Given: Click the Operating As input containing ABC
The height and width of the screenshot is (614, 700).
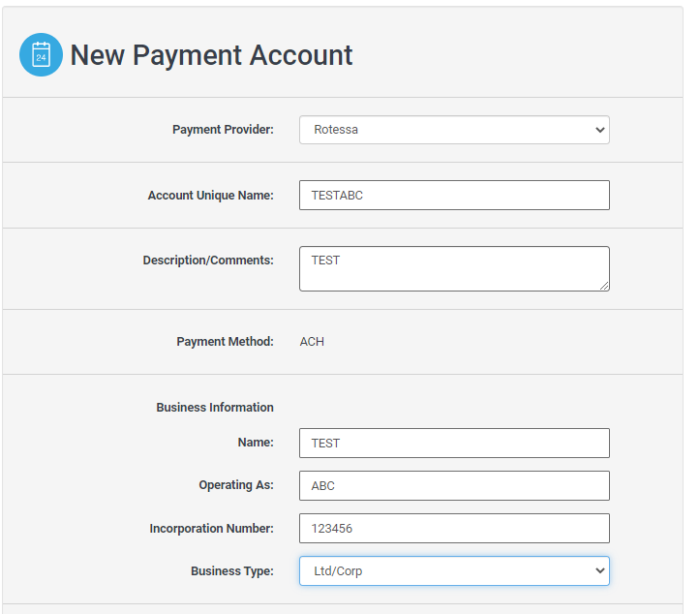Looking at the screenshot, I should 454,485.
